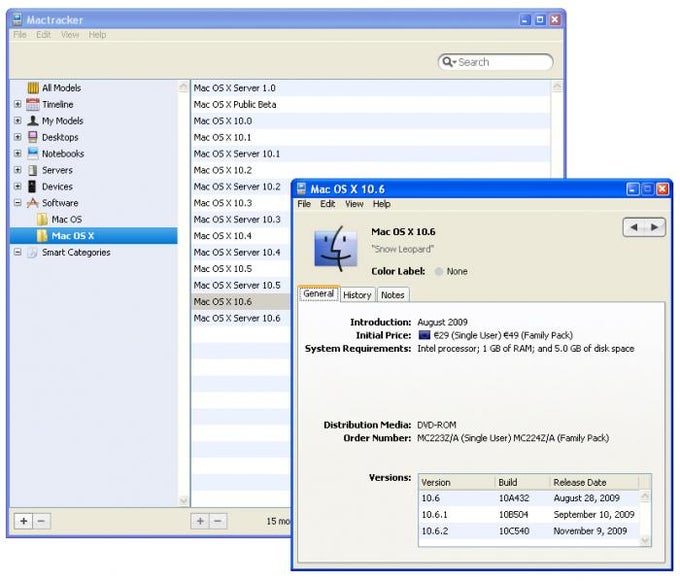
Task: Click the All Models shelf icon
Action: (x=33, y=88)
